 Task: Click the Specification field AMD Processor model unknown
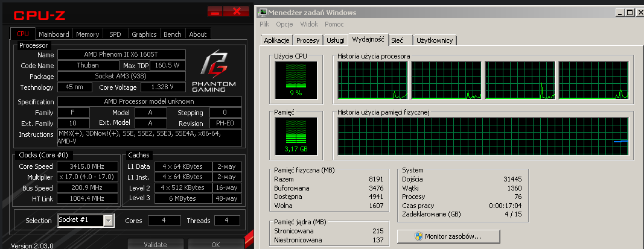pyautogui.click(x=150, y=101)
